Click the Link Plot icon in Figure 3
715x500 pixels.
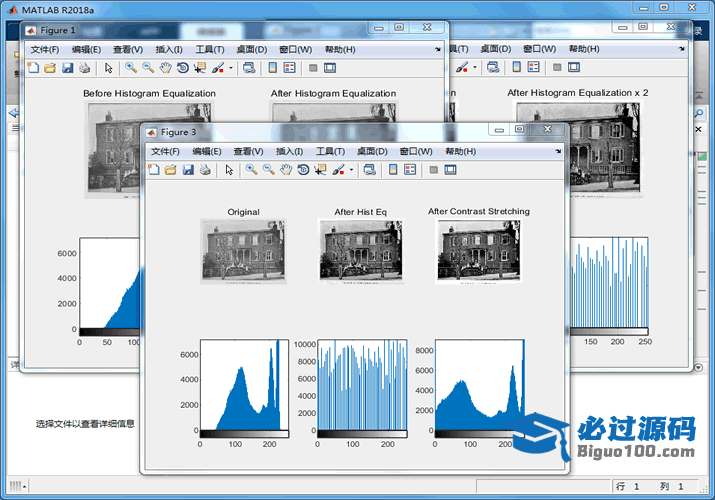[369, 170]
